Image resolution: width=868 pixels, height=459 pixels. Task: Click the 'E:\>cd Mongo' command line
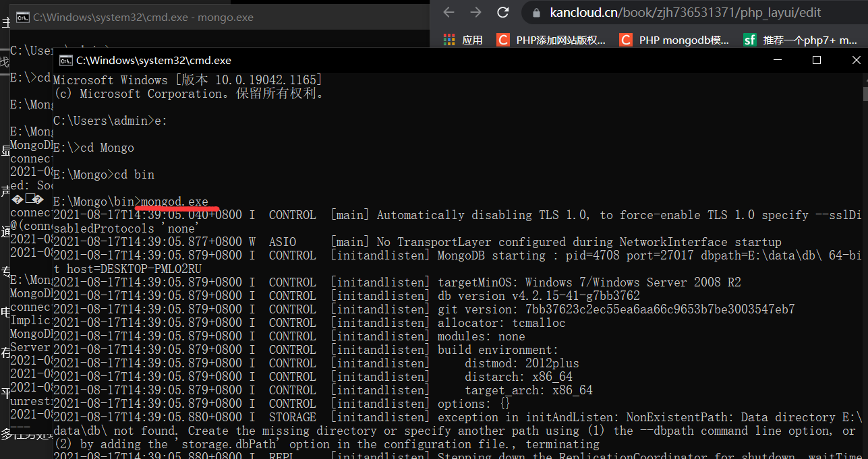(x=94, y=148)
